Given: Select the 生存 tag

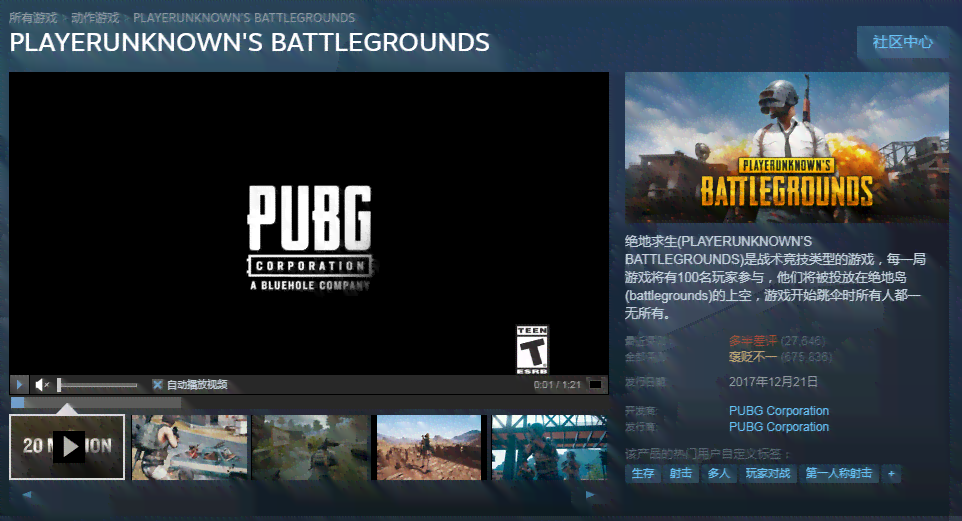Looking at the screenshot, I should pyautogui.click(x=643, y=473).
